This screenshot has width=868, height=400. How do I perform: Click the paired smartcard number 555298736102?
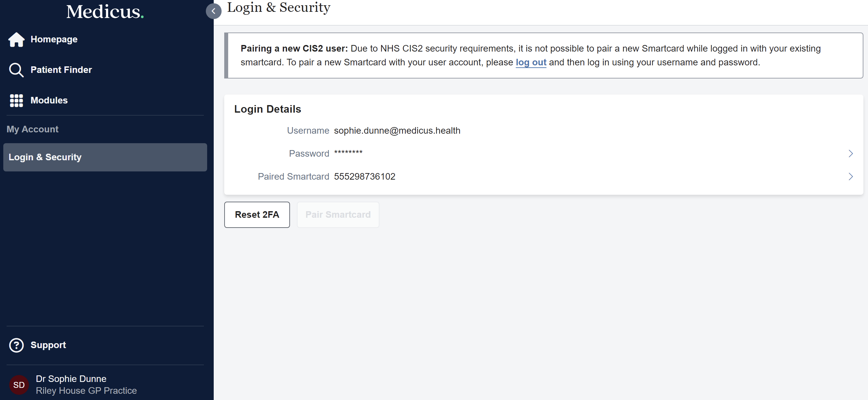point(364,176)
